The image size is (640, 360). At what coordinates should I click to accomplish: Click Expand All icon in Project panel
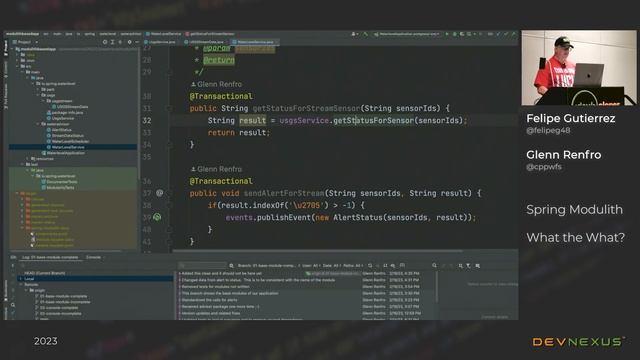pos(112,42)
